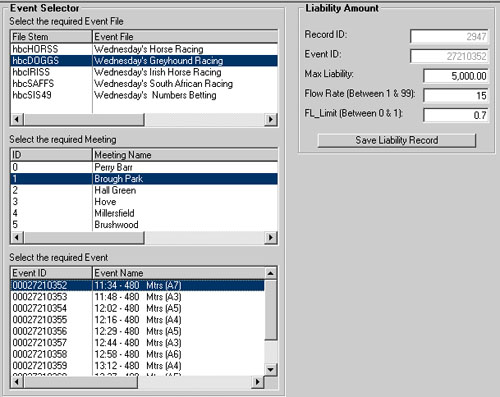Screen dimensions: 500x397
Task: Click vertical scrollbar thumb in Event list
Action: tap(270, 310)
